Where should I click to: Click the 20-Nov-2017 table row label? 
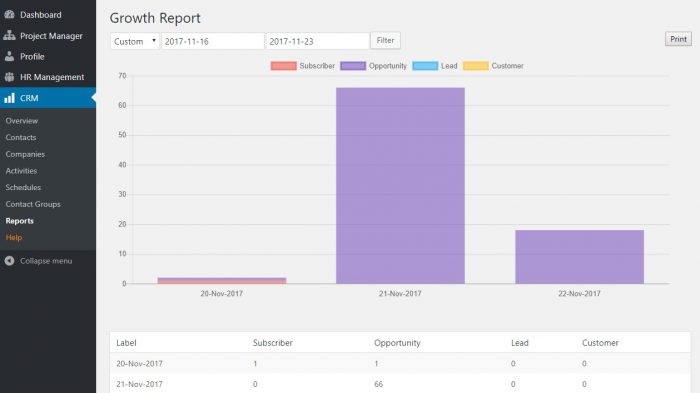(x=139, y=364)
